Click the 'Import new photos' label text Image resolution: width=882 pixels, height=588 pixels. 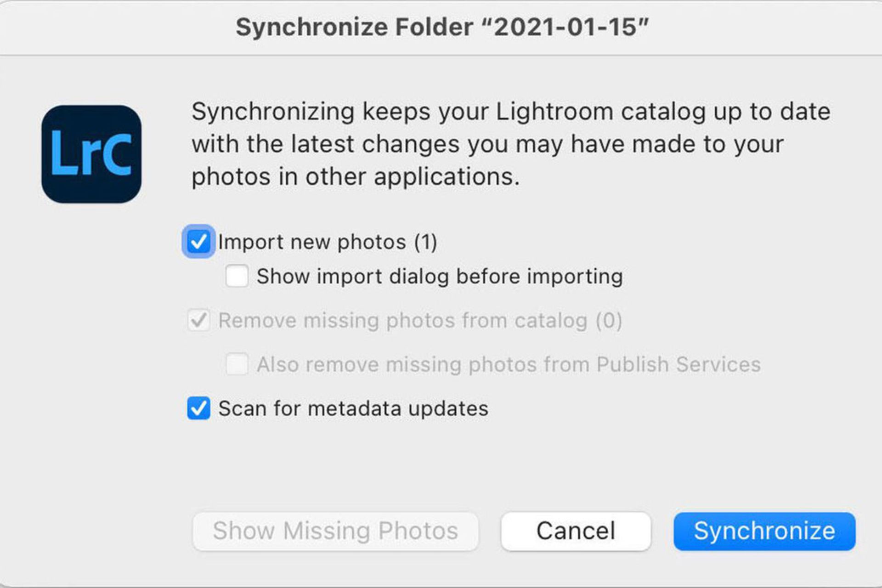(x=312, y=242)
